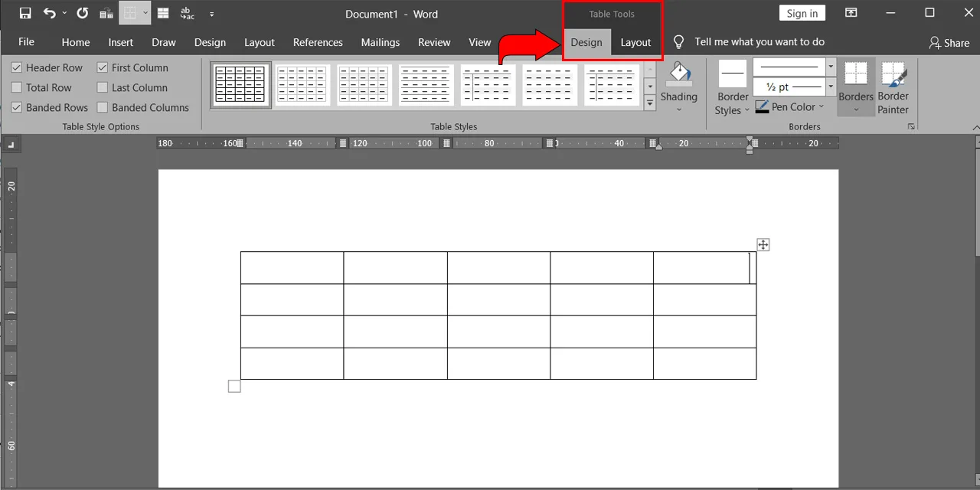Select the Border Painter tool
Viewport: 980px width, 490px height.
pos(893,87)
